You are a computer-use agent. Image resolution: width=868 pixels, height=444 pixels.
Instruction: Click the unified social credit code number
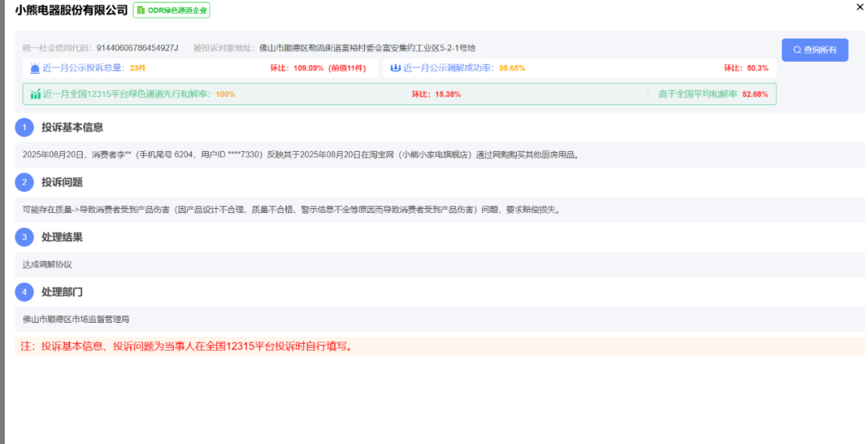[137, 48]
